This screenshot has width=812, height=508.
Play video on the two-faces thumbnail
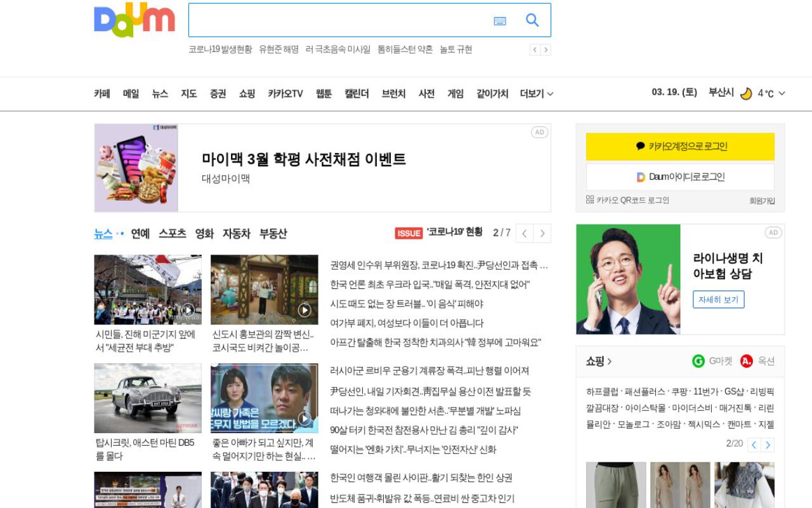(x=304, y=418)
